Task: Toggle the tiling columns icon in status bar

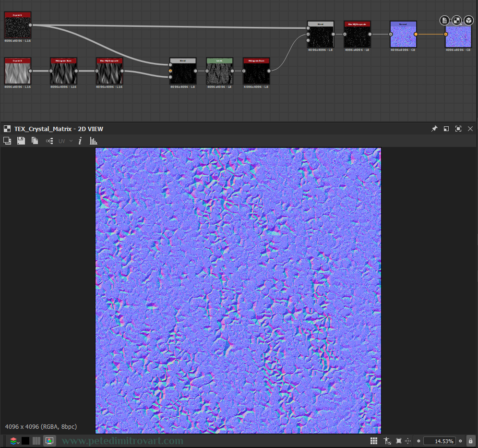Action: pyautogui.click(x=36, y=441)
